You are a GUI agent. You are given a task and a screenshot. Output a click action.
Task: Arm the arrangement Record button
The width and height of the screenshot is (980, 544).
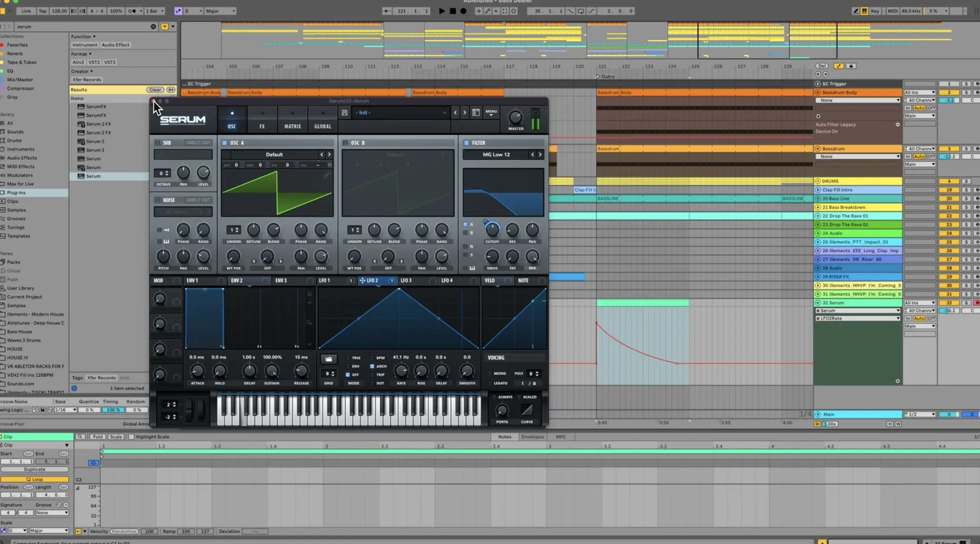463,11
